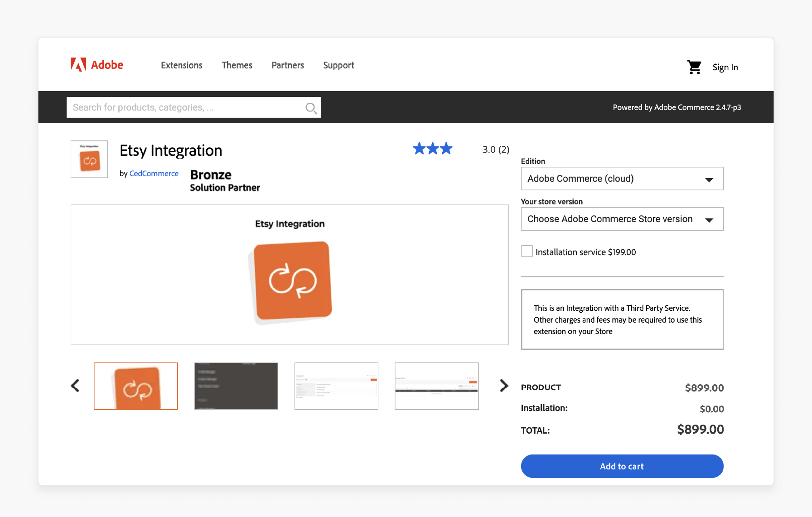Open the shopping cart icon
This screenshot has height=517, width=812.
(x=694, y=67)
